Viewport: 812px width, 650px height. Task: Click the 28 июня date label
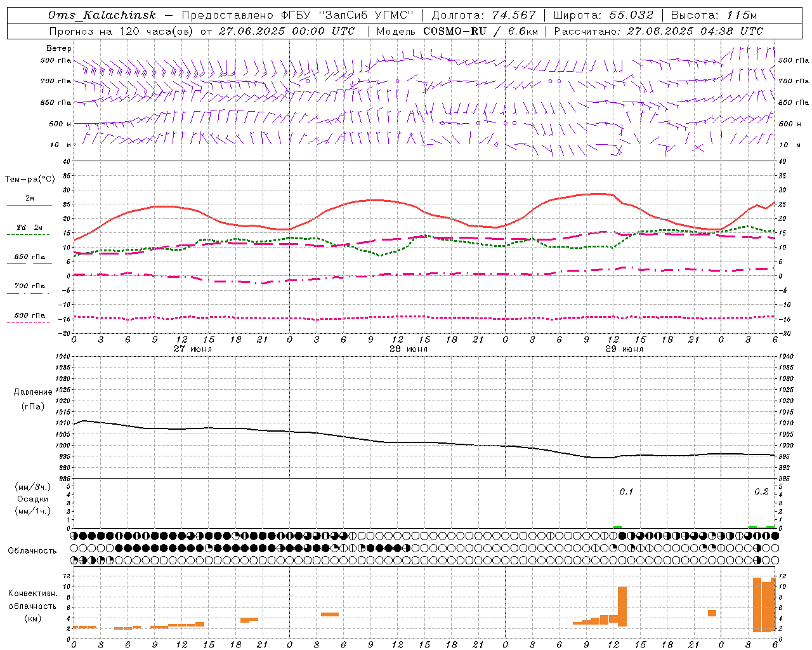click(x=409, y=348)
